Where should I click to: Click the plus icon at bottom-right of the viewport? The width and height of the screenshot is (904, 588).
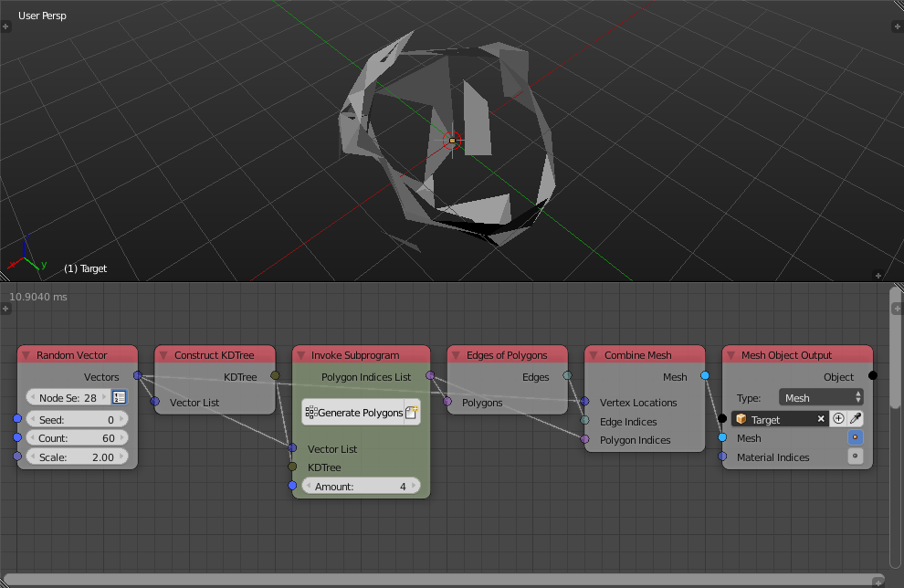878,275
